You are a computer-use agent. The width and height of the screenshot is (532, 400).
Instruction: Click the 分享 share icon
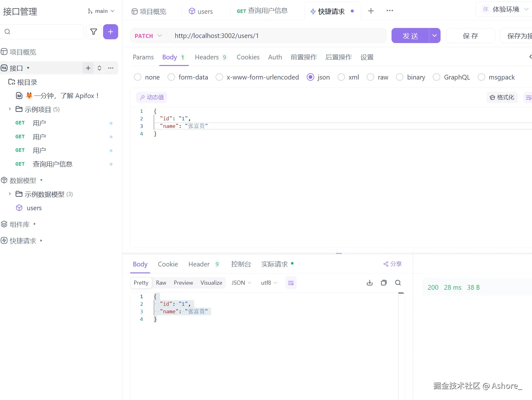point(386,264)
